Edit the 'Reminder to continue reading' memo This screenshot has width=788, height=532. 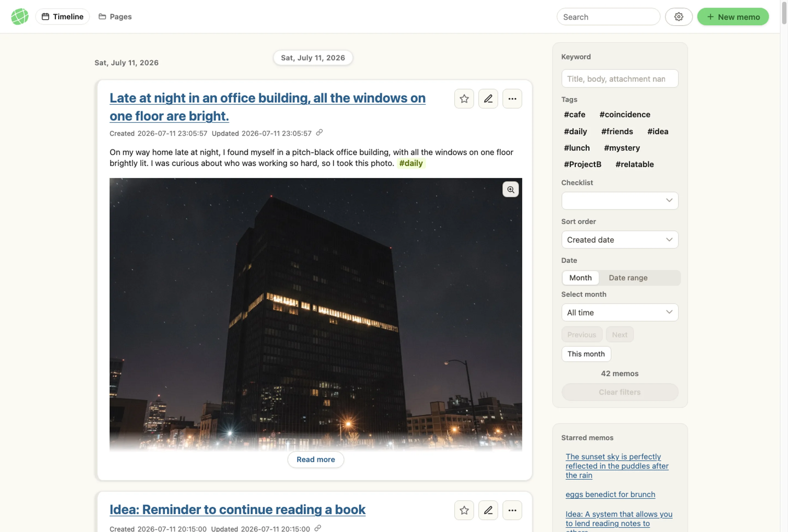[488, 510]
